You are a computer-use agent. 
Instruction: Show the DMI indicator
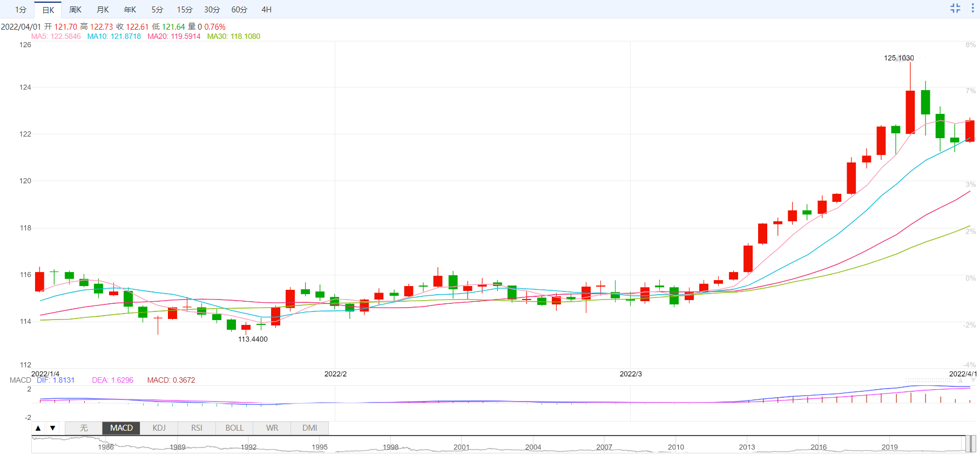tap(310, 428)
